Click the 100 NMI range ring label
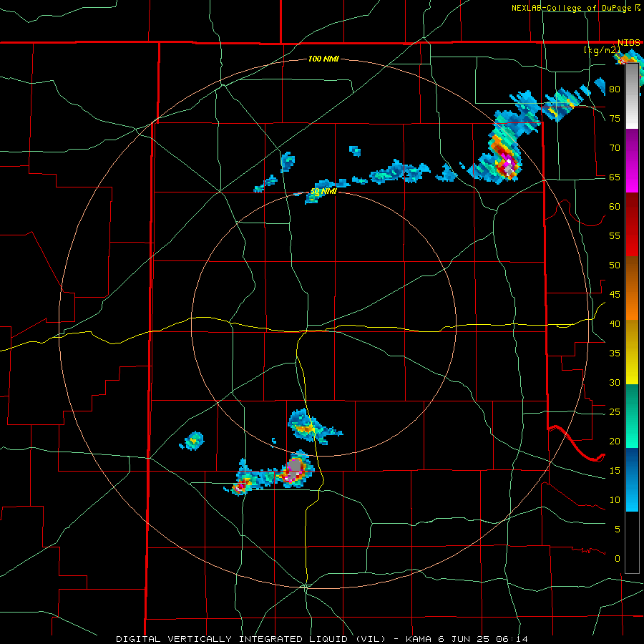644x644 pixels. [323, 59]
